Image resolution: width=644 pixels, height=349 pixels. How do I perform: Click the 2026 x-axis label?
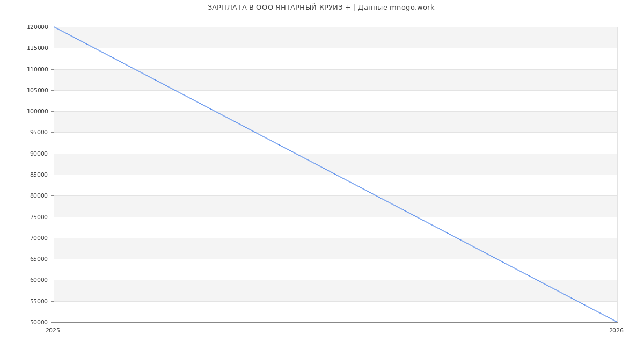pos(616,331)
